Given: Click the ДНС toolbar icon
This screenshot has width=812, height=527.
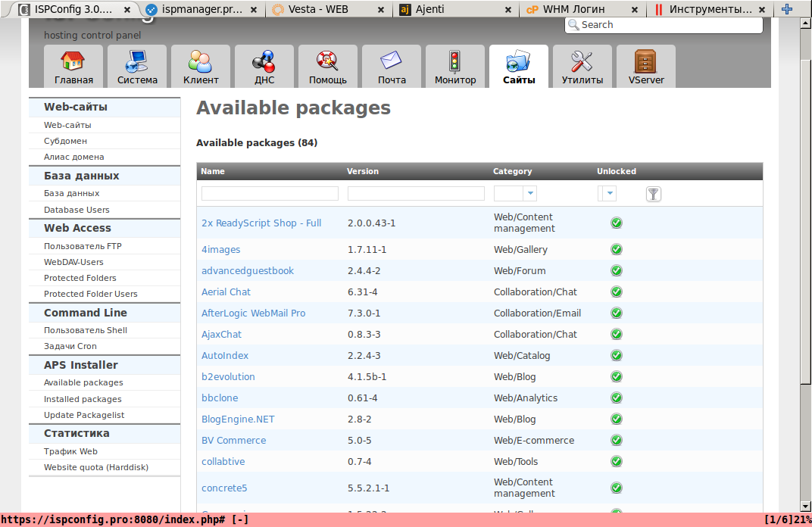Looking at the screenshot, I should coord(264,67).
